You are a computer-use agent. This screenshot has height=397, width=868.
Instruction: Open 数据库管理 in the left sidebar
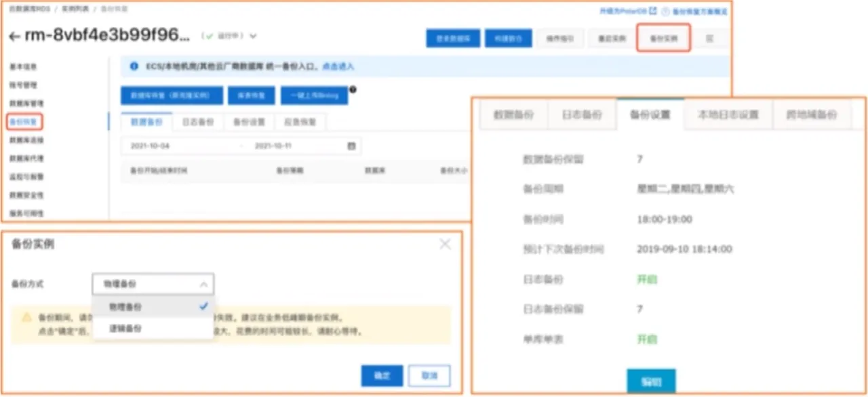pos(26,103)
